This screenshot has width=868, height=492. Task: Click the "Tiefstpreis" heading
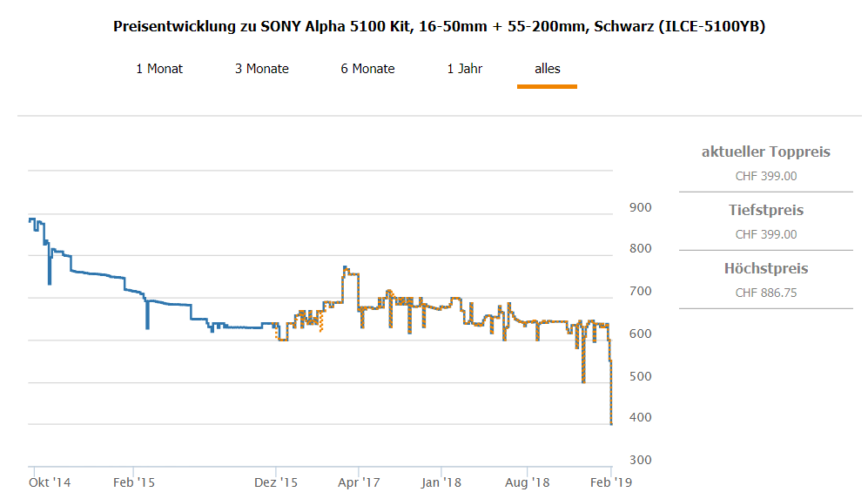tap(766, 211)
